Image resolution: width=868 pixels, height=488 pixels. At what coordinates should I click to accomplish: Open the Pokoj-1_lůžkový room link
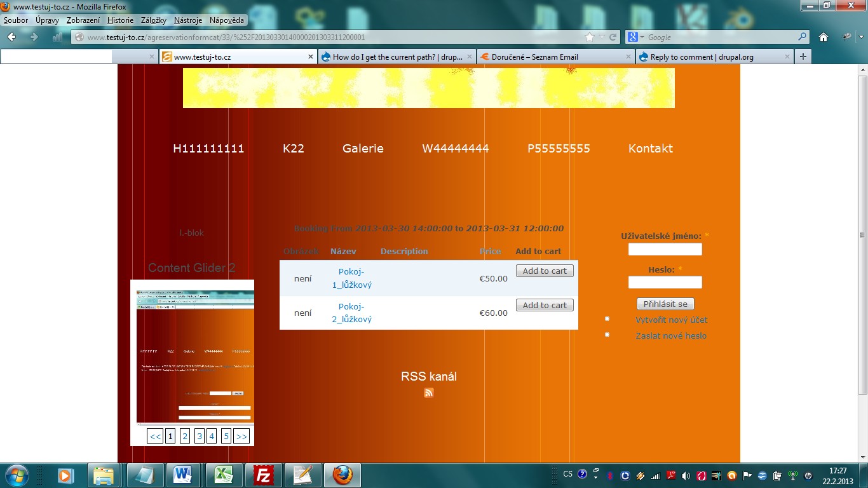pos(351,278)
